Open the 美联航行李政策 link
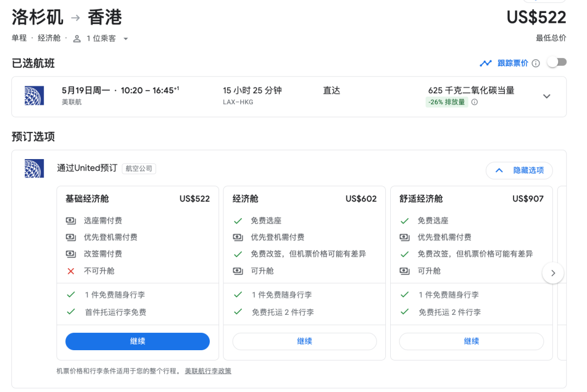This screenshot has width=587, height=392. (x=208, y=371)
